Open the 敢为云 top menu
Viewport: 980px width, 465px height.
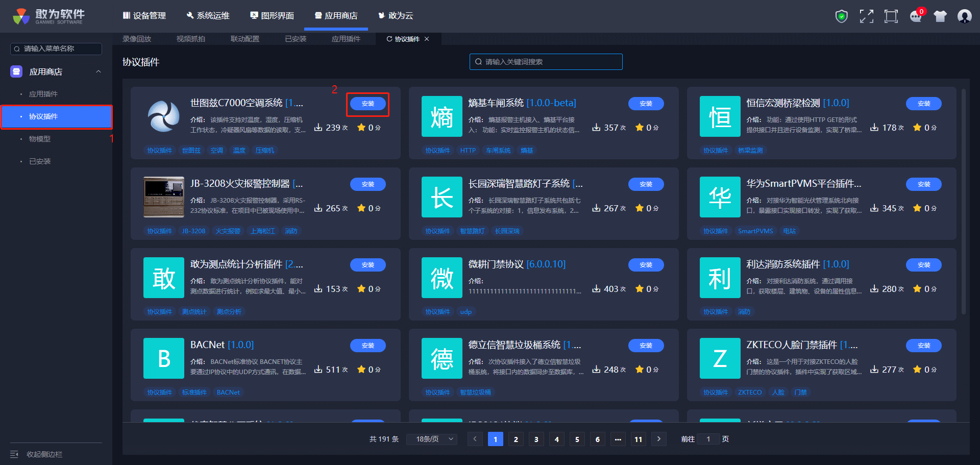[396, 16]
